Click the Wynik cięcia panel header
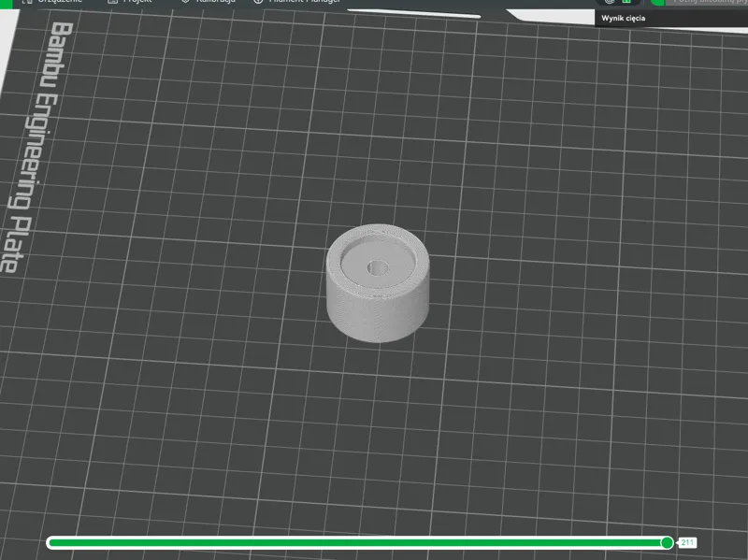Viewport: 748px width, 560px height. click(671, 18)
